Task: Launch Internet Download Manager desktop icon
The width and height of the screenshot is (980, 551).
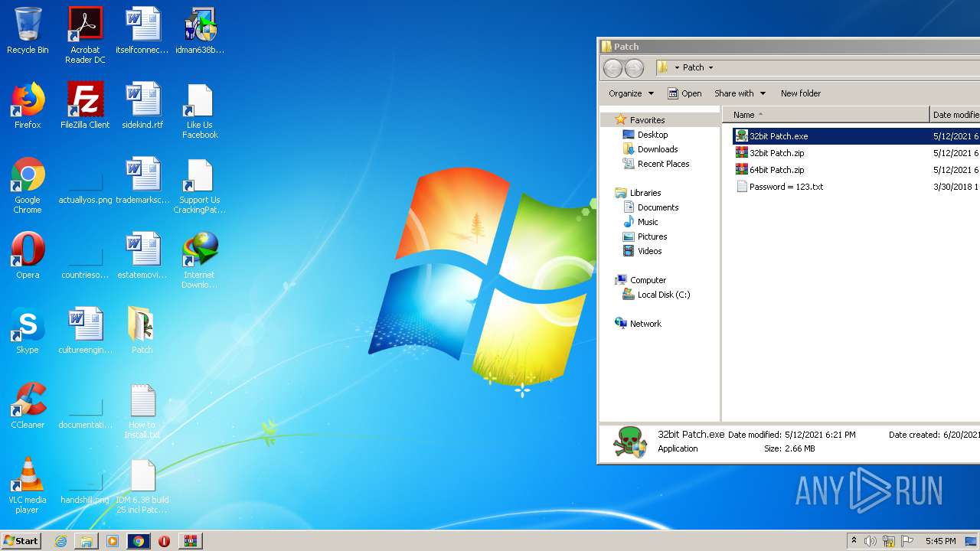Action: [200, 261]
